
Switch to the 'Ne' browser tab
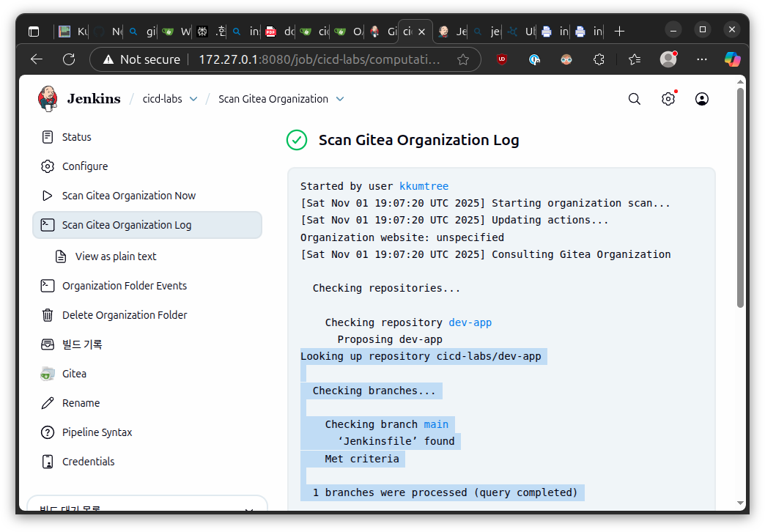point(108,32)
